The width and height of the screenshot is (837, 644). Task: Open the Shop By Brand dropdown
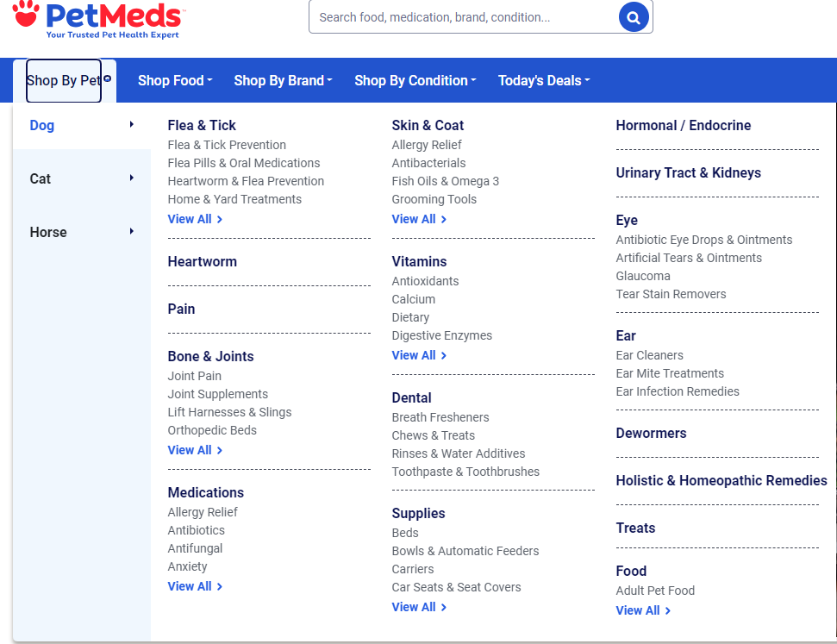[280, 79]
